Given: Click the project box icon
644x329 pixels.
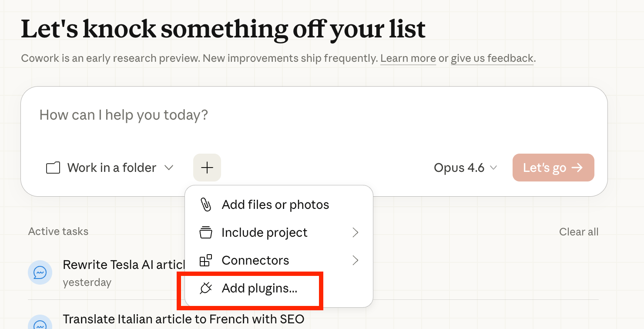Looking at the screenshot, I should point(205,233).
